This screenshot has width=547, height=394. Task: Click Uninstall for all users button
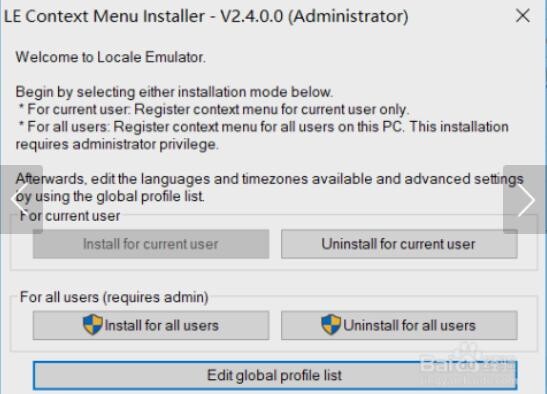point(399,325)
